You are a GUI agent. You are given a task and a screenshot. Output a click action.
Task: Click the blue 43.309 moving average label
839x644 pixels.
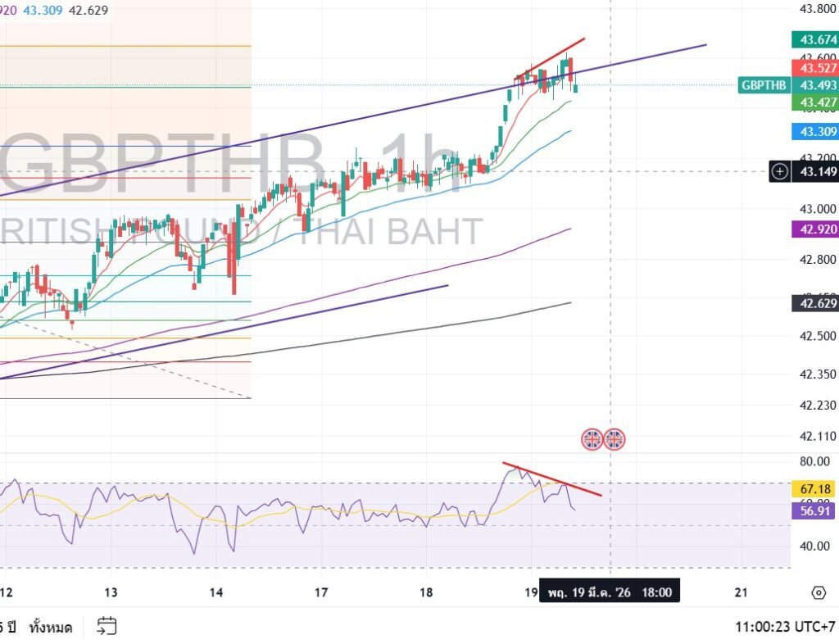pyautogui.click(x=817, y=131)
